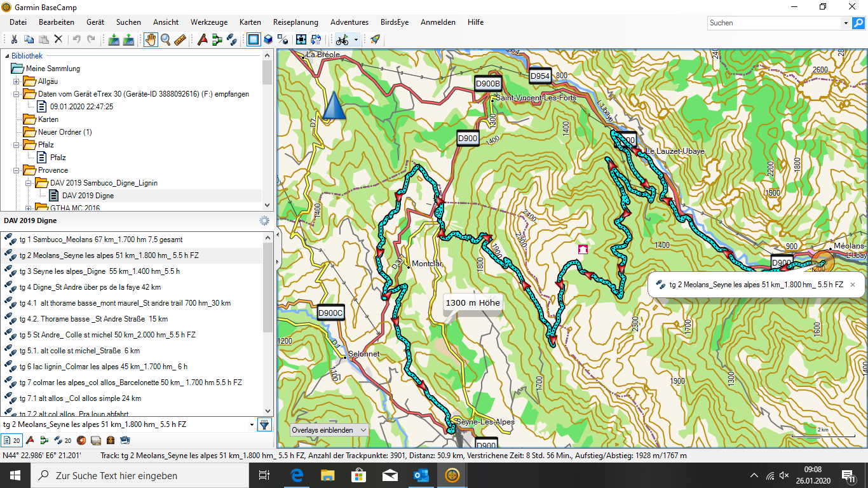Open the Datei menu
868x488 pixels.
point(18,22)
